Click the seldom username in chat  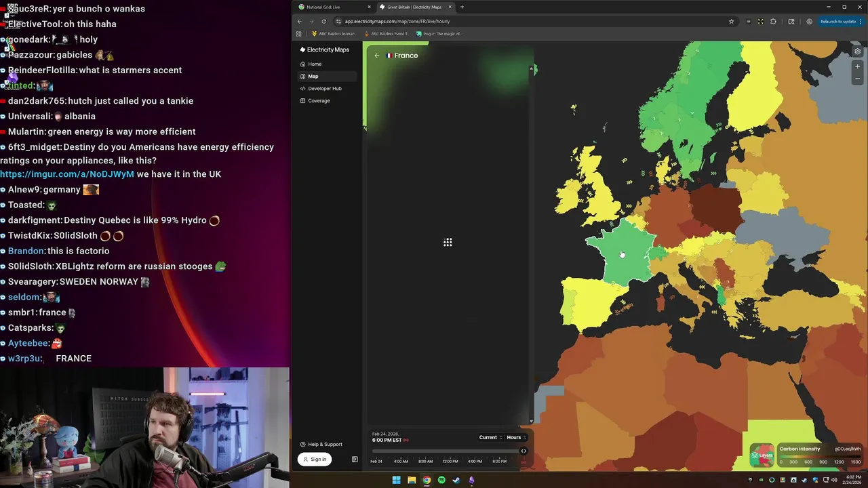tap(24, 297)
